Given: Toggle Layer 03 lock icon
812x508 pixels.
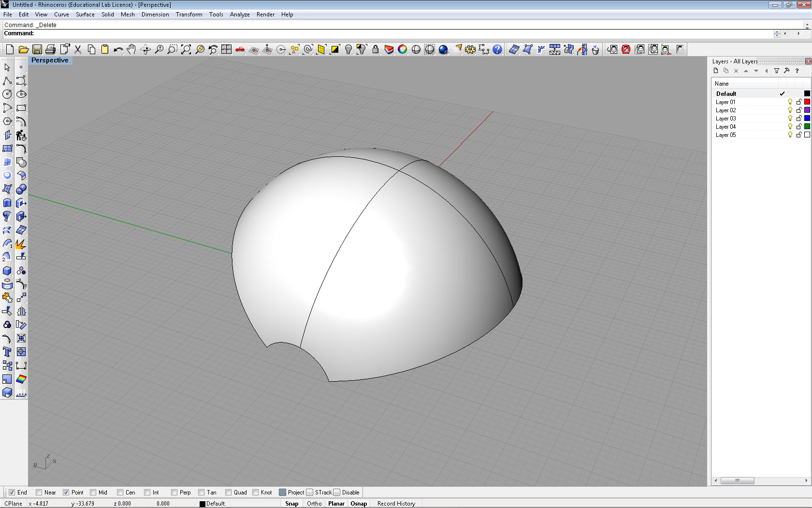Looking at the screenshot, I should (x=799, y=119).
